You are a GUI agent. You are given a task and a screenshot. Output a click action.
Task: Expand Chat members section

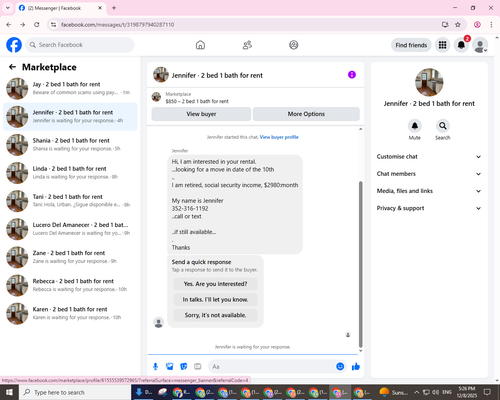429,174
